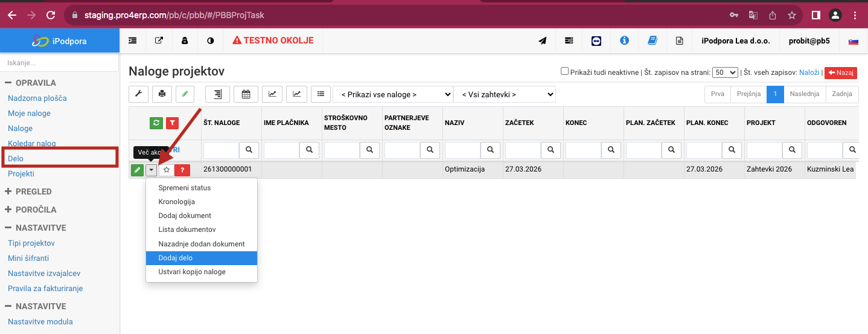The height and width of the screenshot is (334, 868).
Task: Click the indented list hierarchy toolbar icon
Action: [x=217, y=94]
